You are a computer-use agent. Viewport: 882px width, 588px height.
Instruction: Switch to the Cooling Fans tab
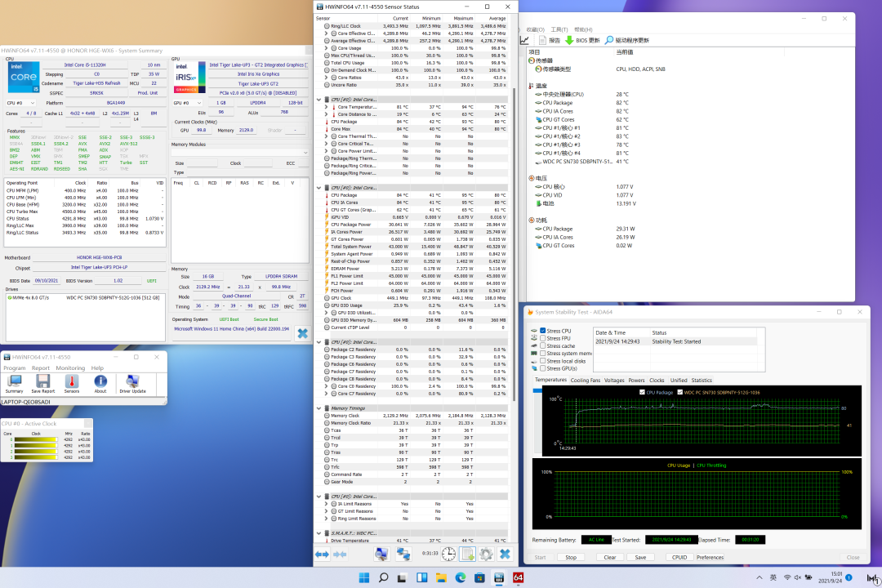(585, 380)
